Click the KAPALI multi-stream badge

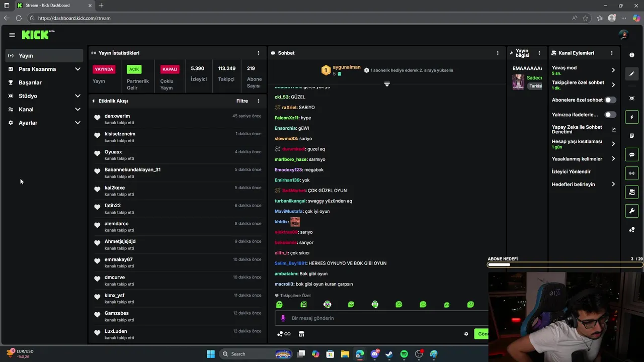click(170, 69)
